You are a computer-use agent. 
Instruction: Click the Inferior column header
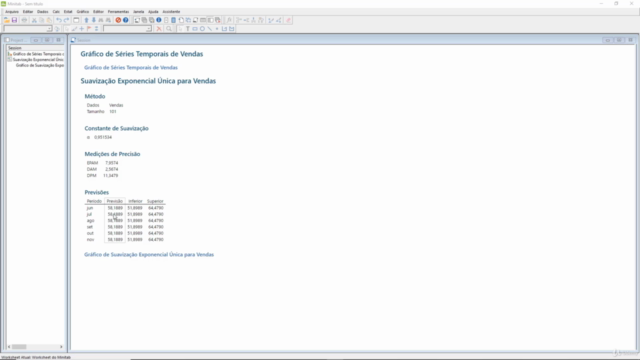pyautogui.click(x=135, y=201)
